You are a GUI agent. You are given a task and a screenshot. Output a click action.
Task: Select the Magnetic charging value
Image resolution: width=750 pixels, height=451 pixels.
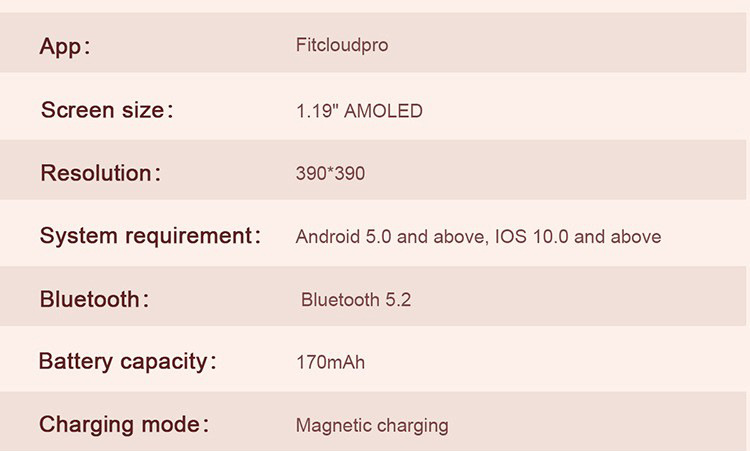click(372, 425)
